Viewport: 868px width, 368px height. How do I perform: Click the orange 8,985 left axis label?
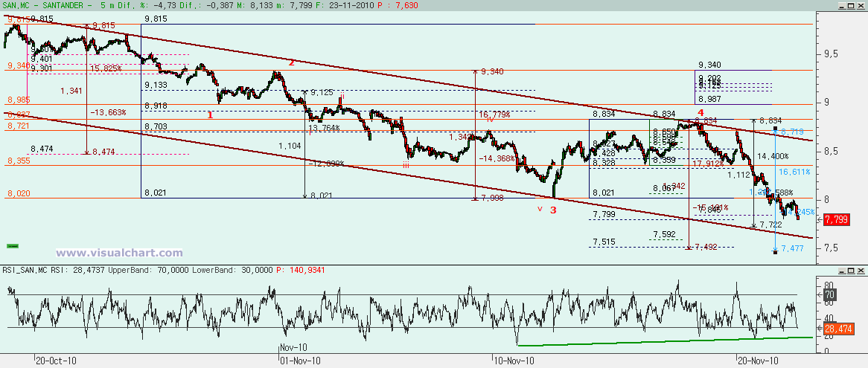19,100
